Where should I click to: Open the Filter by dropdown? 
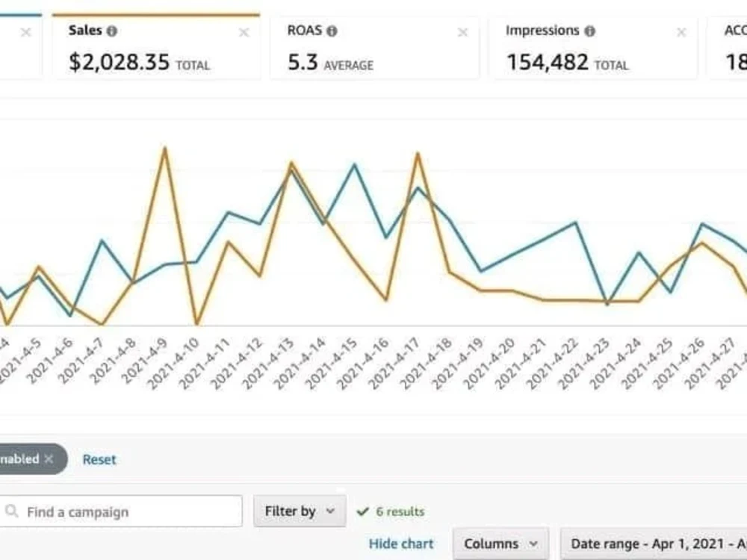[x=300, y=511]
